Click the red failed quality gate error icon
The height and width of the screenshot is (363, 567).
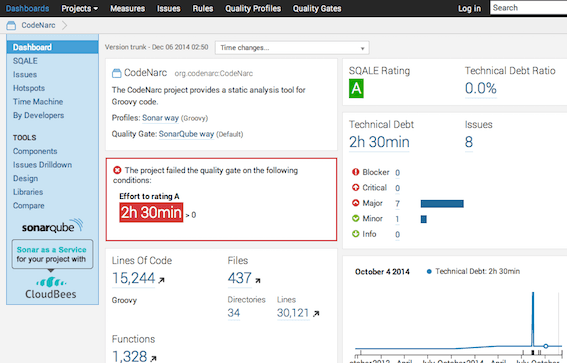click(x=117, y=170)
